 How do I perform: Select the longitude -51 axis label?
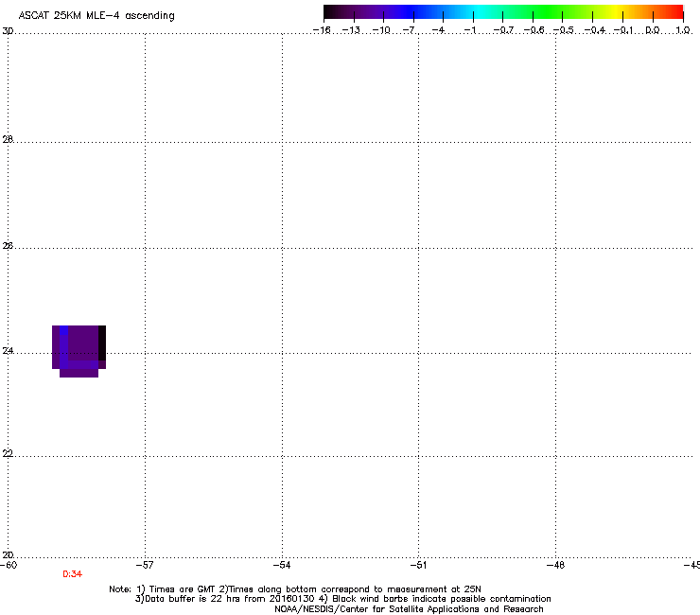(419, 565)
